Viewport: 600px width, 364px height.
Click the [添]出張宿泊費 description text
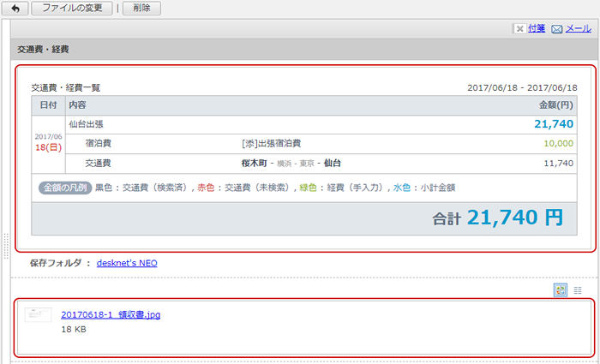272,143
